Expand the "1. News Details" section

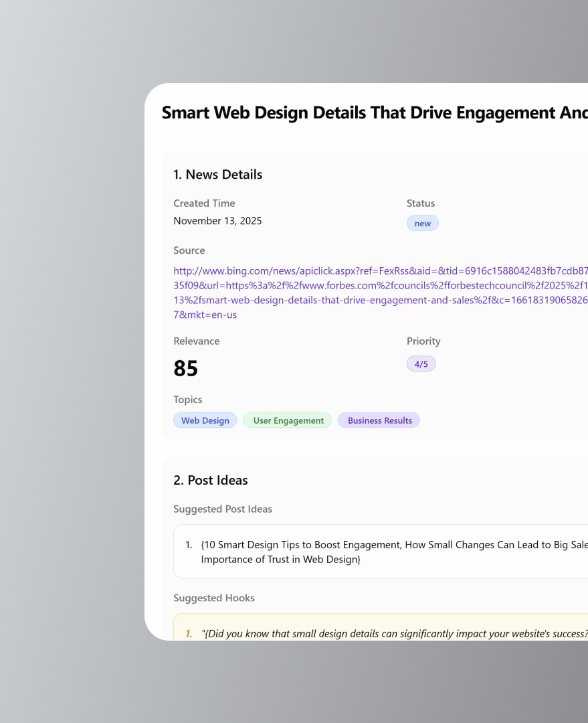point(218,174)
